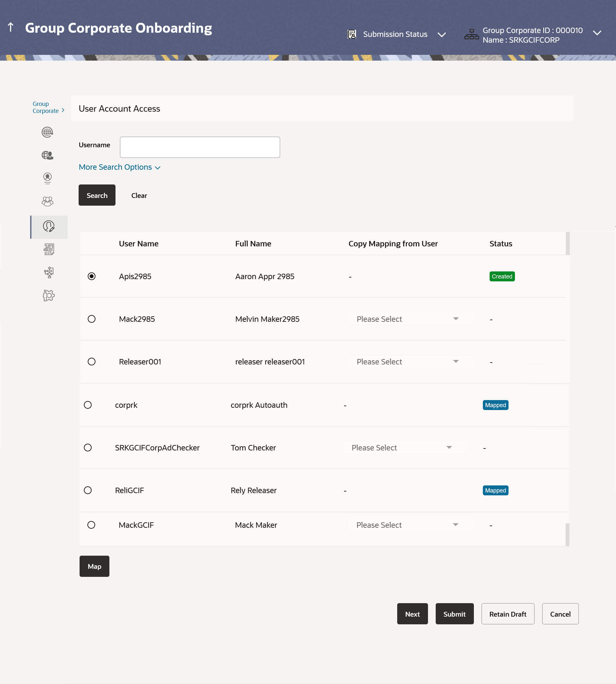Image resolution: width=616 pixels, height=684 pixels.
Task: Select radio button for ReliGCIF
Action: point(88,490)
